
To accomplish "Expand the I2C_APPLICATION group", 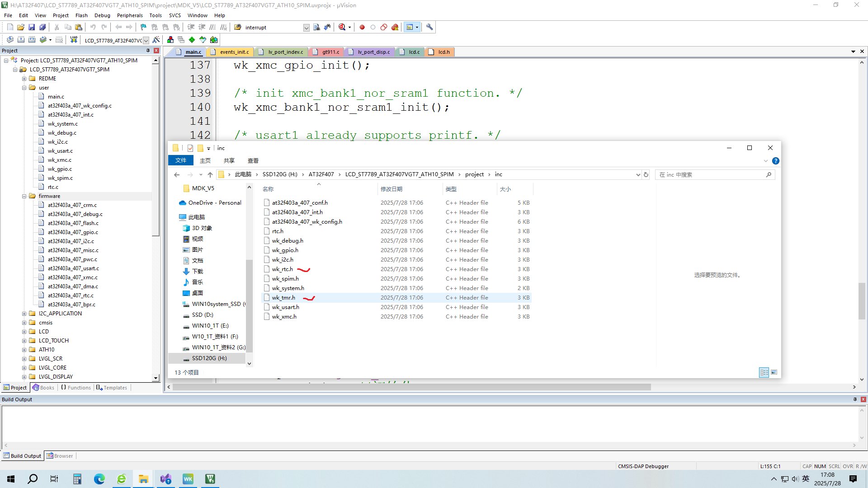I will point(24,314).
